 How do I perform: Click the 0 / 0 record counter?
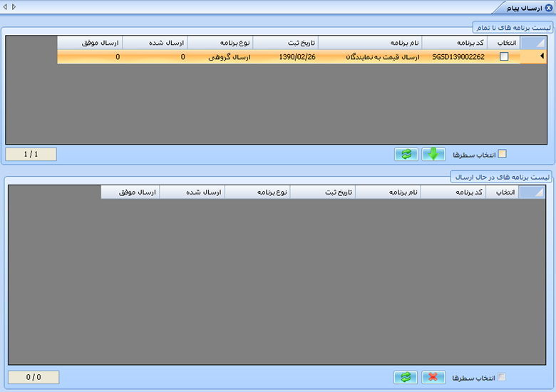(x=34, y=377)
